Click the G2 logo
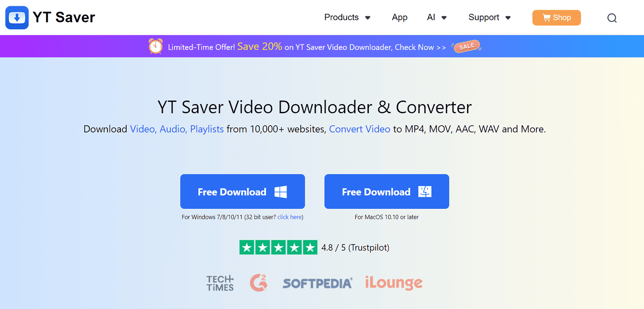 tap(258, 283)
